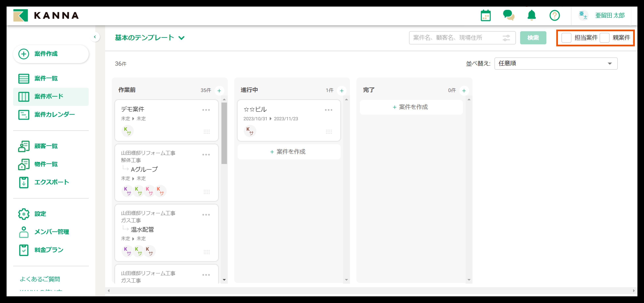Open 案件カレンダー from the sidebar
Image resolution: width=644 pixels, height=303 pixels.
tap(54, 115)
